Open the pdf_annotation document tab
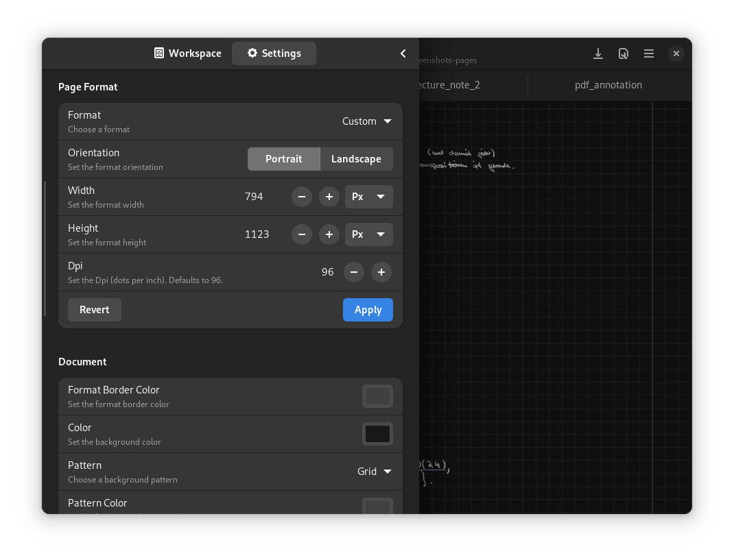Screen dimensions: 734x560 (608, 85)
